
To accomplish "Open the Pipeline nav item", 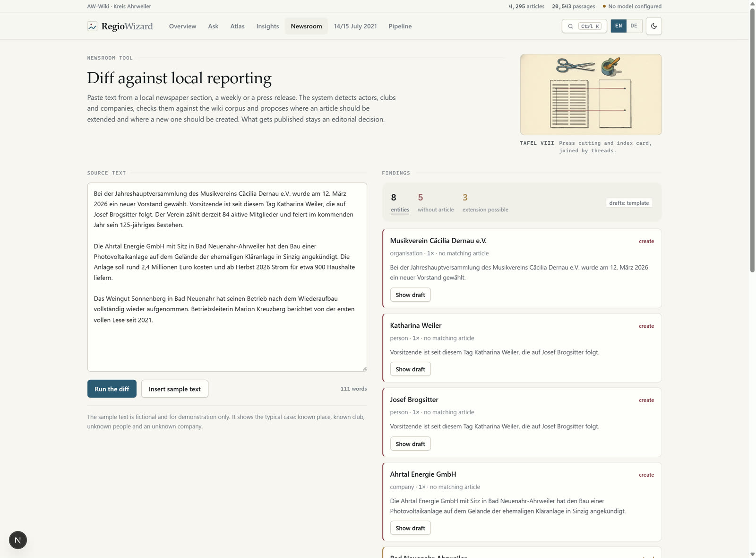I will point(400,26).
